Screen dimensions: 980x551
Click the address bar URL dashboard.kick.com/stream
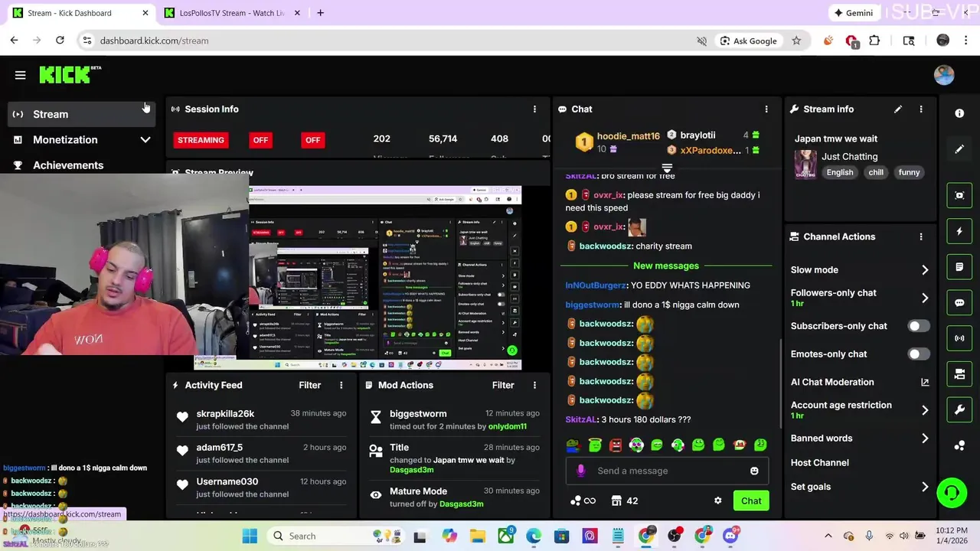click(x=154, y=41)
